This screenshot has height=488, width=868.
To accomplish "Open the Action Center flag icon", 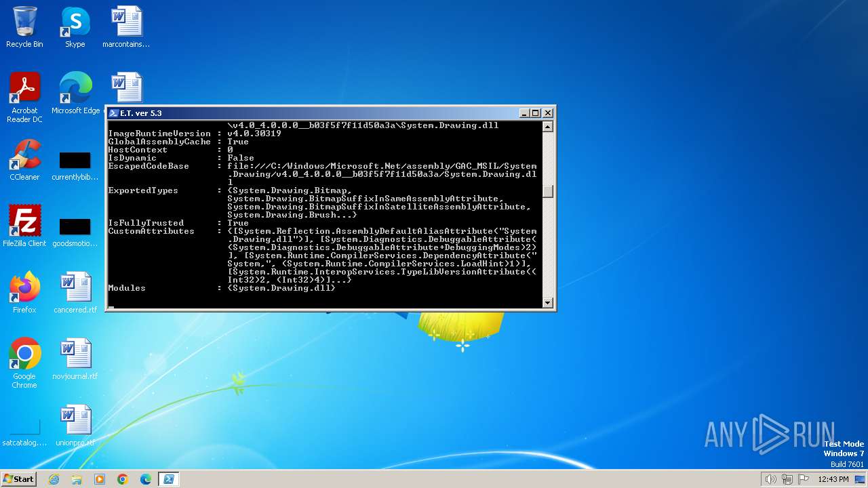I will 804,479.
